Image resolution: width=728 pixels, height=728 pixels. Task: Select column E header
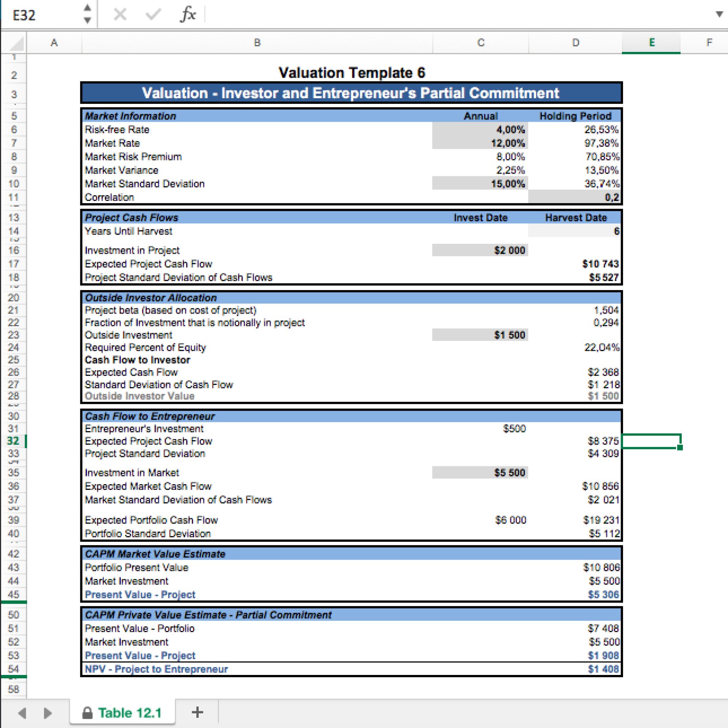tap(651, 43)
